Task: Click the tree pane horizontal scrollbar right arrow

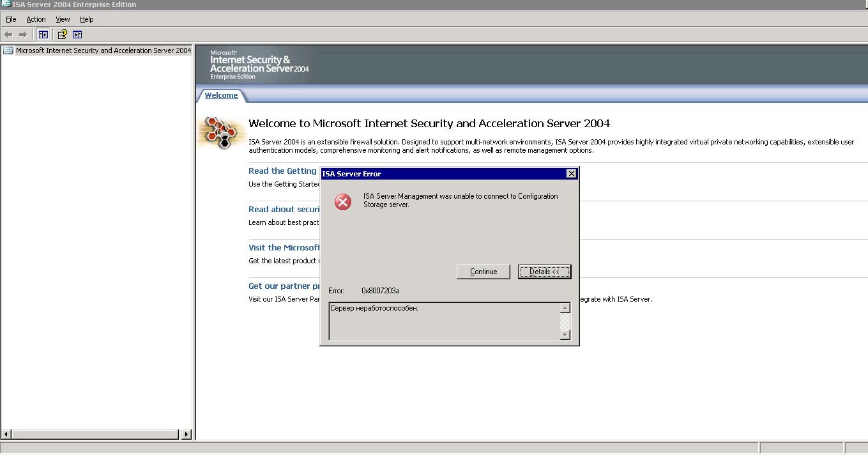Action: pos(186,435)
